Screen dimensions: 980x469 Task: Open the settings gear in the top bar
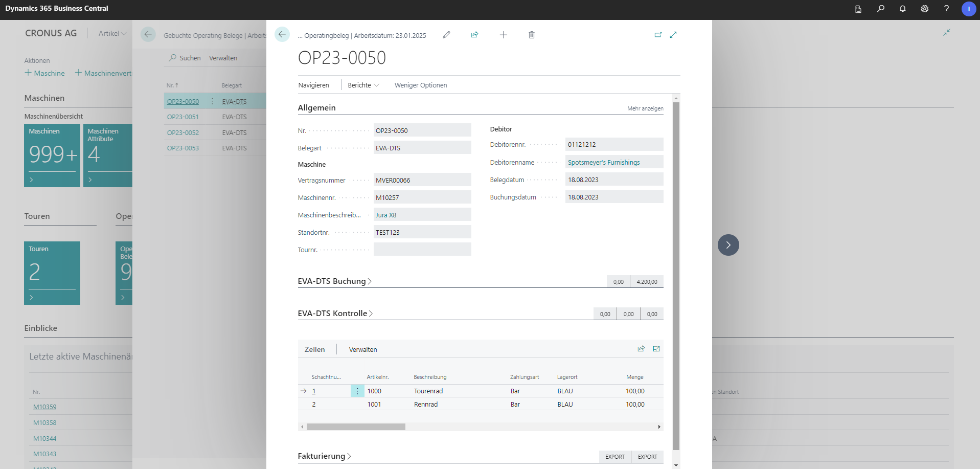[924, 9]
